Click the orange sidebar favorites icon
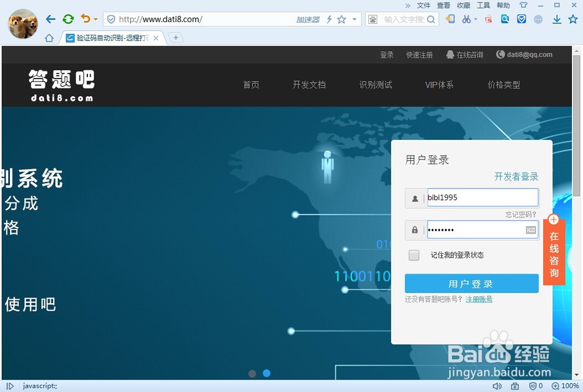 click(x=450, y=19)
